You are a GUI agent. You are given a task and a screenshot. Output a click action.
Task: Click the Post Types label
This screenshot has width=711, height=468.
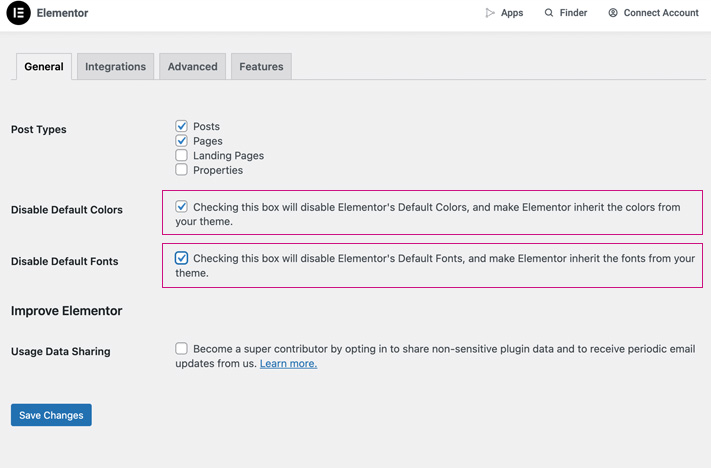pyautogui.click(x=39, y=130)
